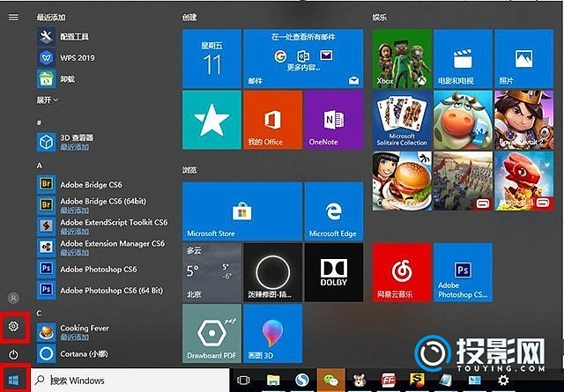The image size is (564, 392).
Task: Open the red dragon game tile
Action: (524, 181)
